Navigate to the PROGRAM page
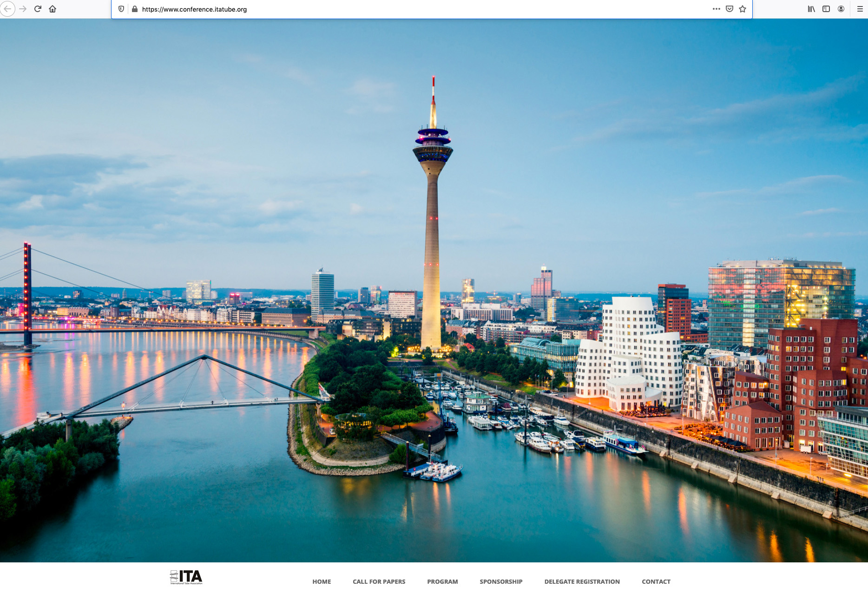This screenshot has width=868, height=600. click(x=442, y=581)
